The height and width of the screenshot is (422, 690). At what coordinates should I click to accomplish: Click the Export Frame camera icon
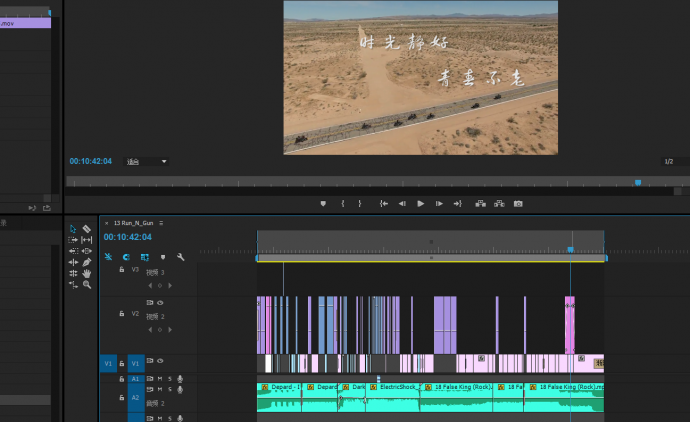pos(518,203)
